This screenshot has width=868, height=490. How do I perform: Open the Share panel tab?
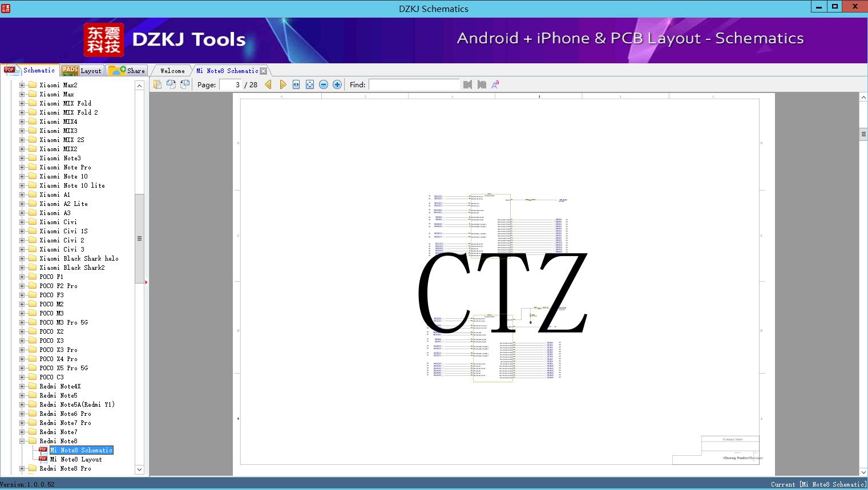coord(127,71)
